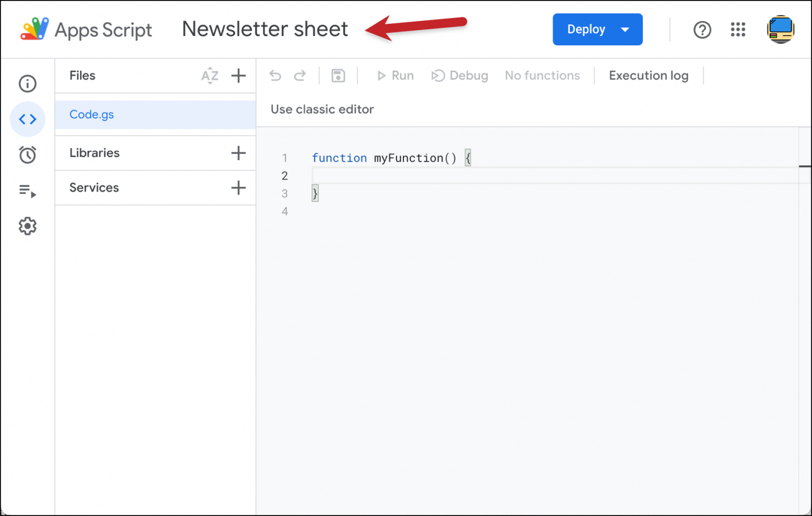Undo the last edit
Screen dimensions: 812x516
click(275, 76)
